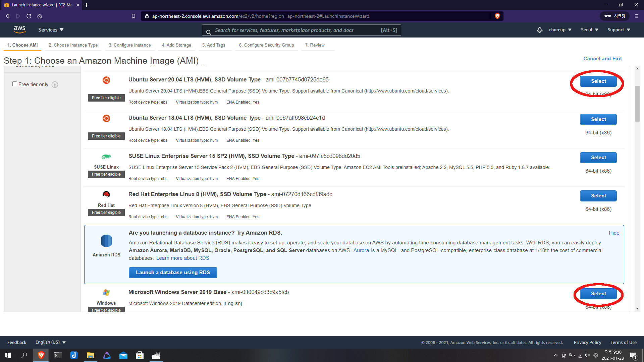Click the AWS logo home icon
The height and width of the screenshot is (362, 644).
pos(19,29)
